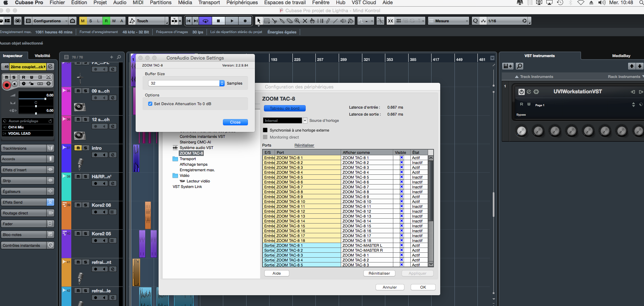Image resolution: width=644 pixels, height=306 pixels.
Task: Click the search tracks magnifier icon
Action: (x=119, y=57)
